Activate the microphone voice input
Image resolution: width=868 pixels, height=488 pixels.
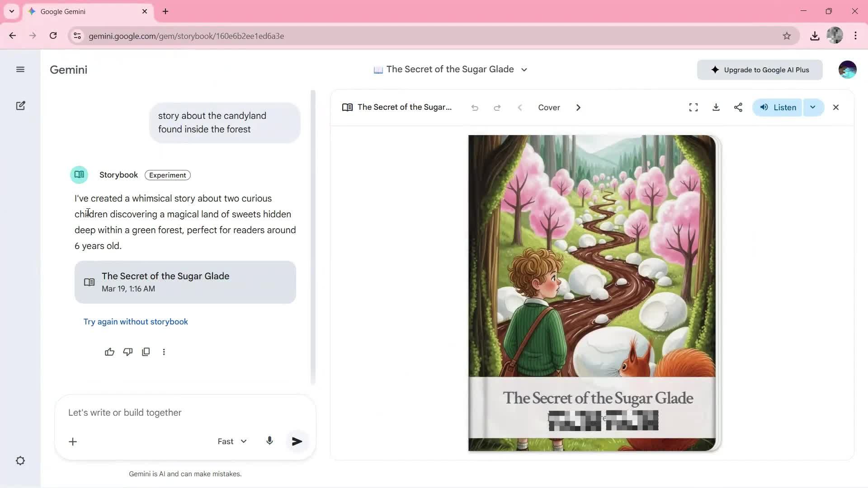(270, 441)
